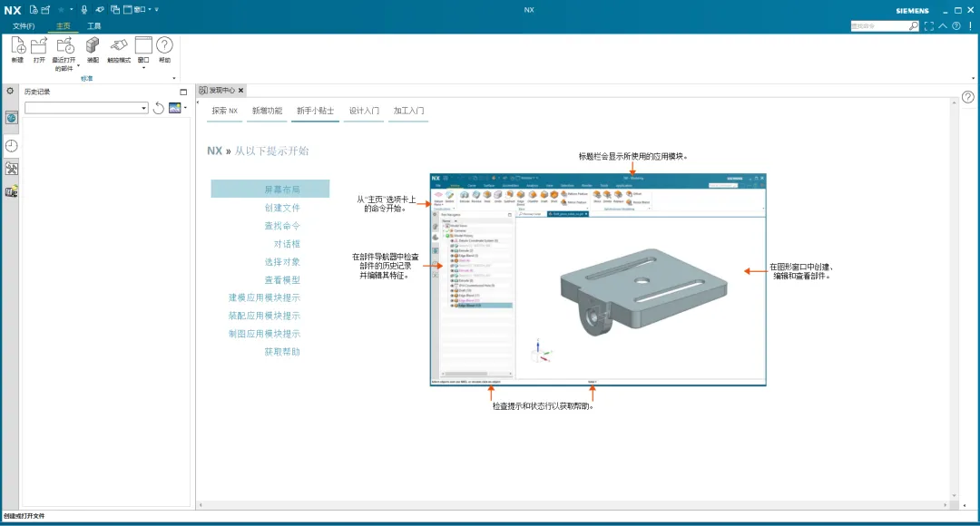Click the new file icon in title bar
Image resolution: width=980 pixels, height=526 pixels.
[34, 9]
